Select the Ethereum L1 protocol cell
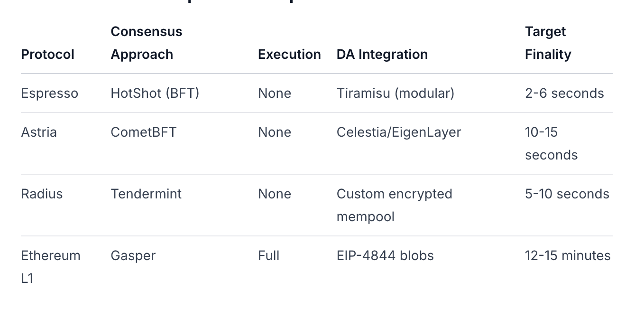The height and width of the screenshot is (319, 644). (50, 267)
